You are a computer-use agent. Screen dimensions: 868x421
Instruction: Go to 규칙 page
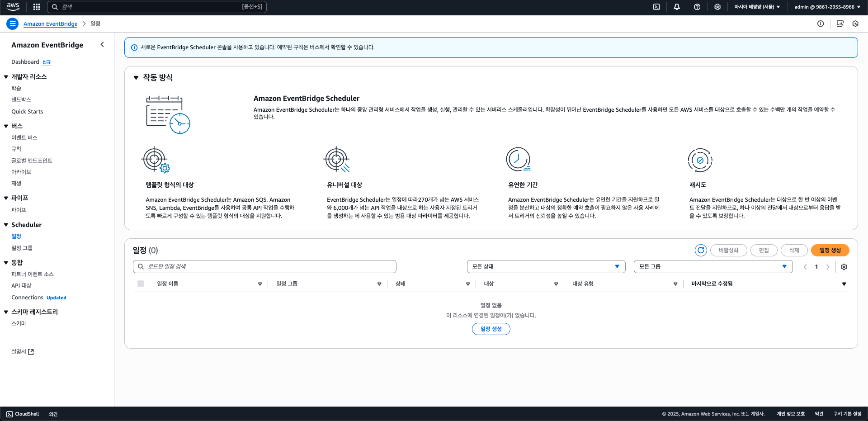(16, 149)
